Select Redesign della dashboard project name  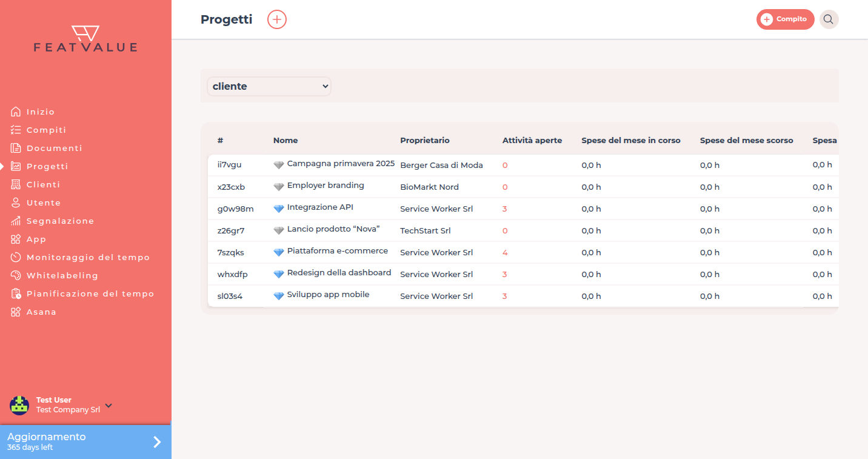click(339, 273)
